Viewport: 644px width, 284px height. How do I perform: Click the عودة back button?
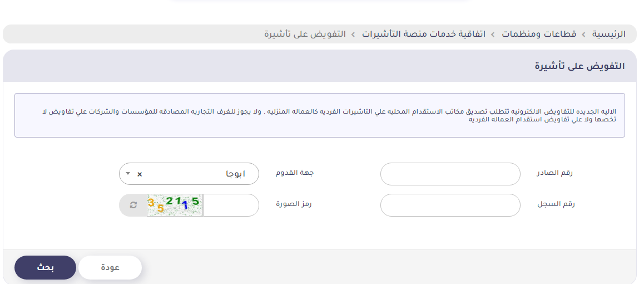pyautogui.click(x=110, y=267)
